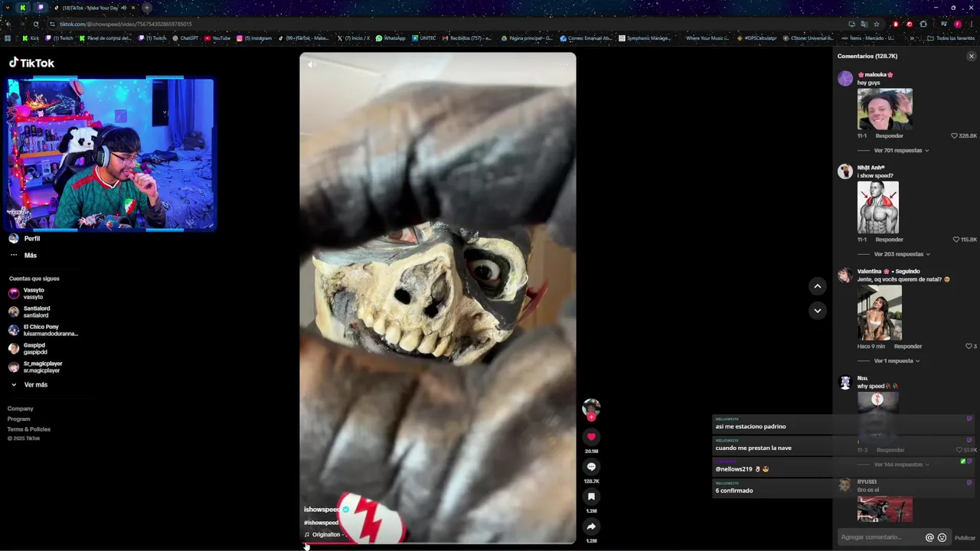Open Vassyto followed account
Screen dimensions: 980x551
click(x=27, y=293)
